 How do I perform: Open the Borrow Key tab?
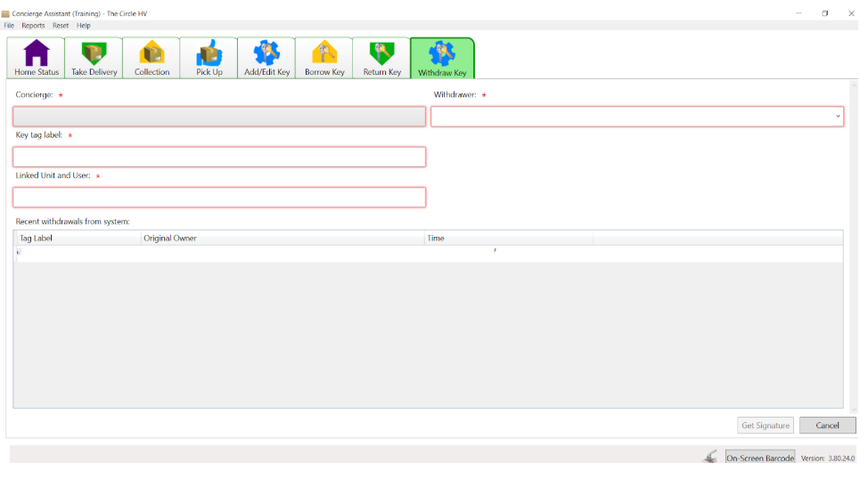point(323,58)
